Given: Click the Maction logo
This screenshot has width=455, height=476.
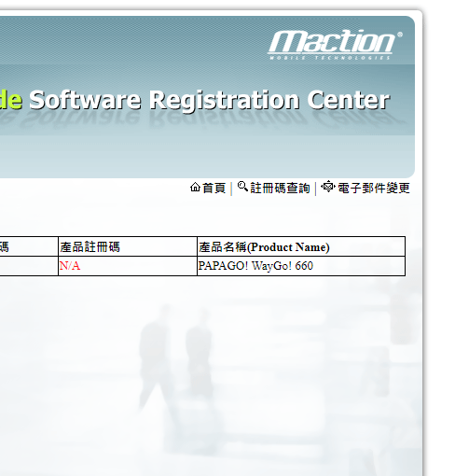Looking at the screenshot, I should (335, 44).
